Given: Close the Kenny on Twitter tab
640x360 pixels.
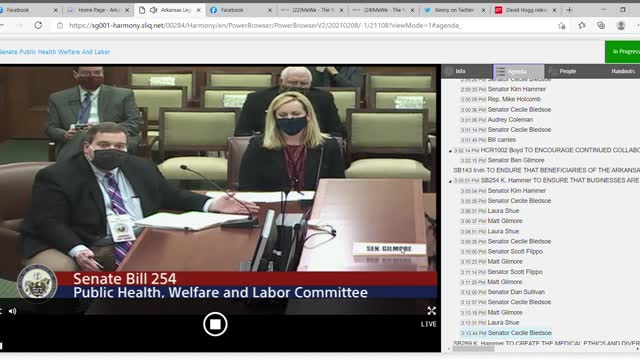Looking at the screenshot, I should pos(483,10).
